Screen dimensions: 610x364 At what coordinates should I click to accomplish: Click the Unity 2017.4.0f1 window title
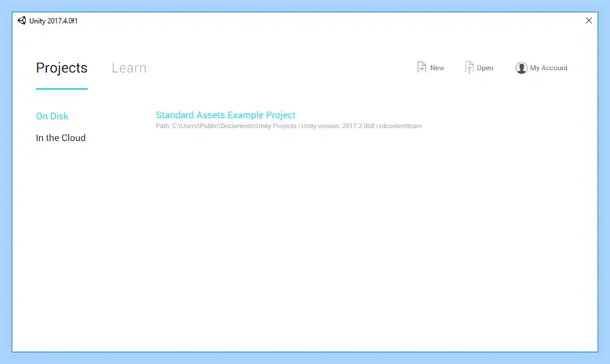click(53, 21)
